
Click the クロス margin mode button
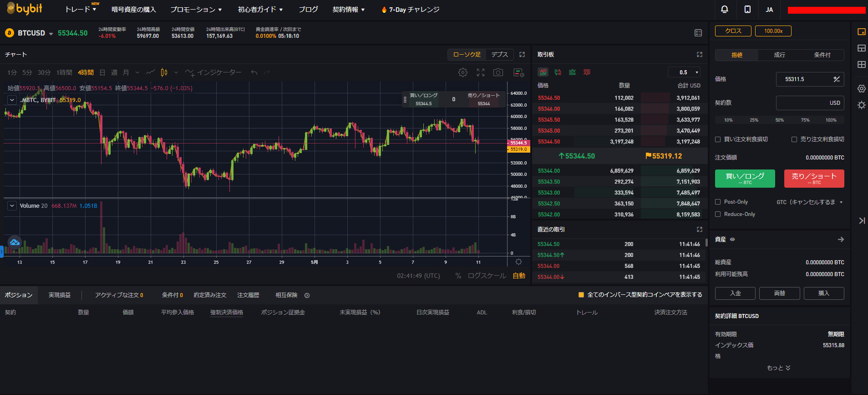click(733, 31)
